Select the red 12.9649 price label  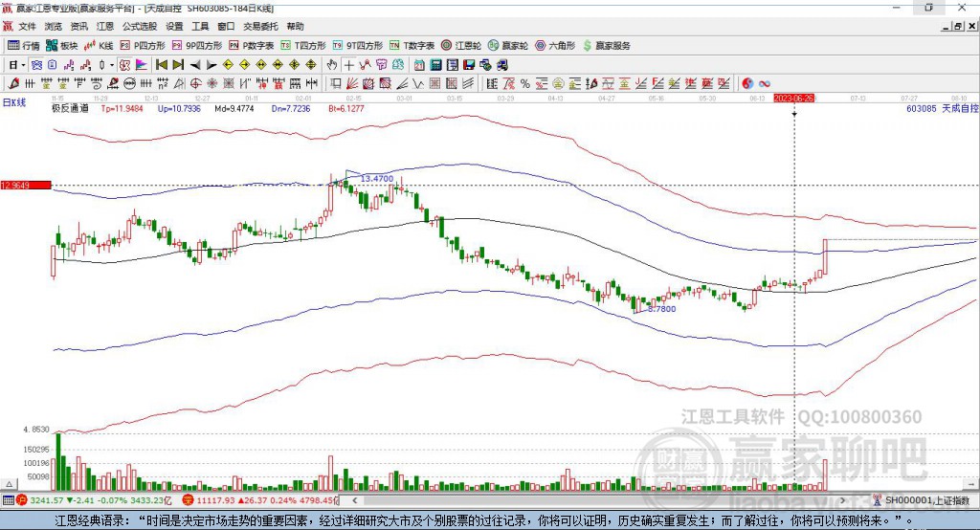(26, 185)
